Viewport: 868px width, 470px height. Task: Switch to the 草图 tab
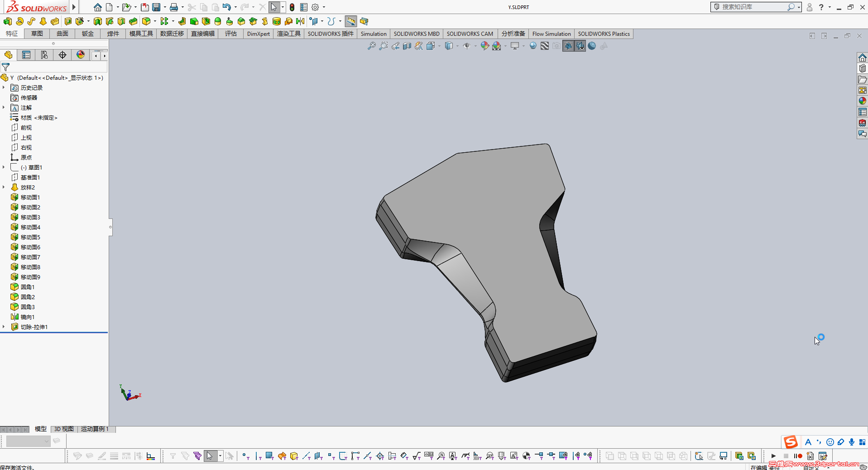(x=37, y=34)
